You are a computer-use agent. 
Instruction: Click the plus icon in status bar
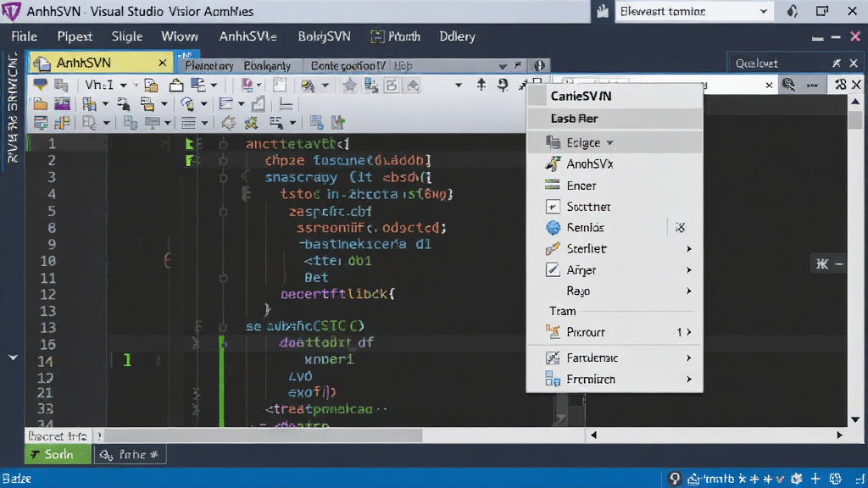click(x=815, y=479)
